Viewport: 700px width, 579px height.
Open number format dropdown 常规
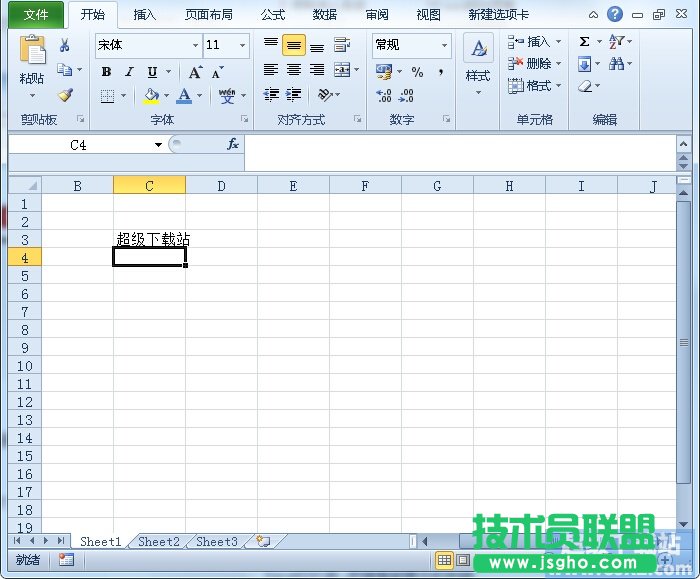pyautogui.click(x=444, y=45)
